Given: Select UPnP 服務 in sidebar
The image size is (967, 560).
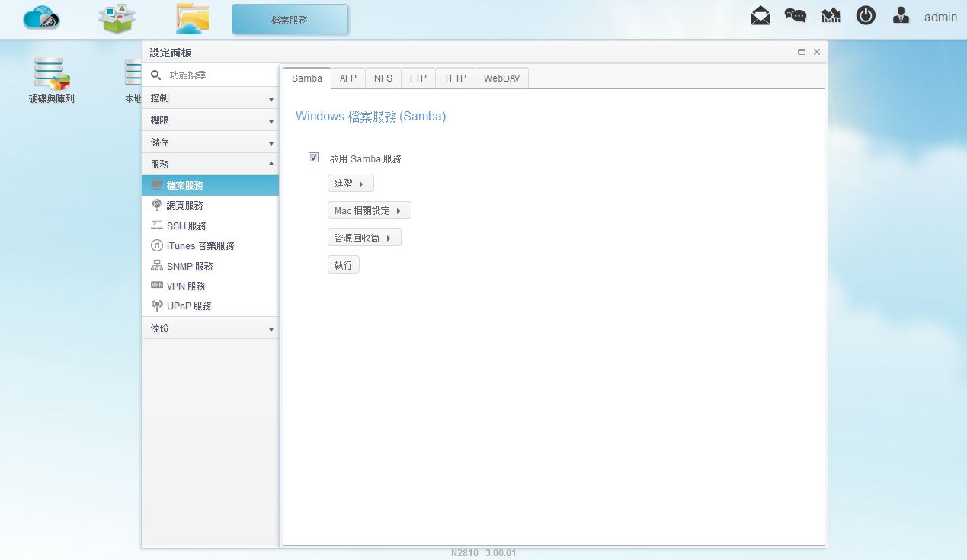Looking at the screenshot, I should 210,306.
